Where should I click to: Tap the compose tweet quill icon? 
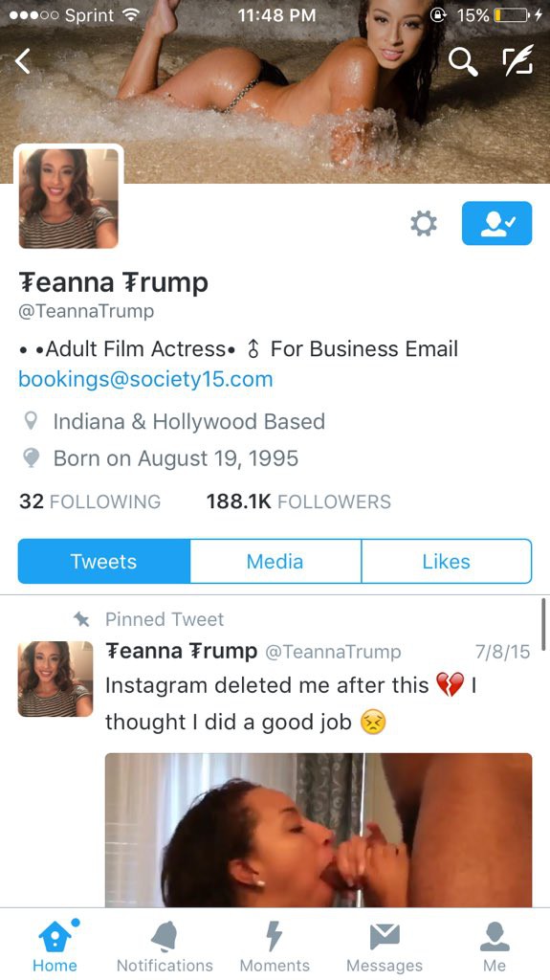518,61
